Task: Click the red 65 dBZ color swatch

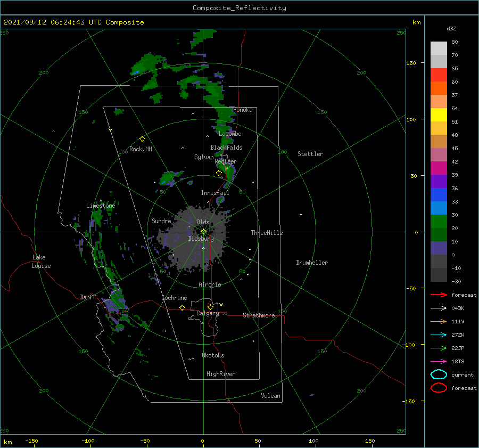Action: (439, 75)
